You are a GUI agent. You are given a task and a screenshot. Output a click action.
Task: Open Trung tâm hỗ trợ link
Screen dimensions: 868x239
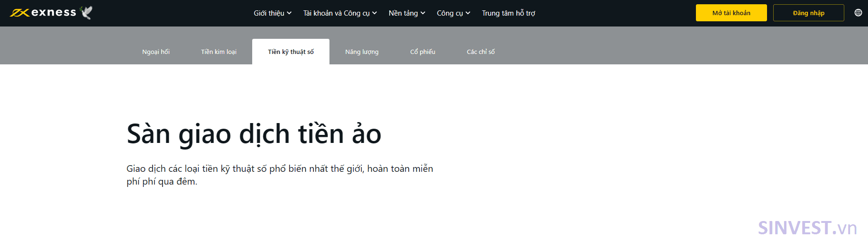[x=508, y=13]
